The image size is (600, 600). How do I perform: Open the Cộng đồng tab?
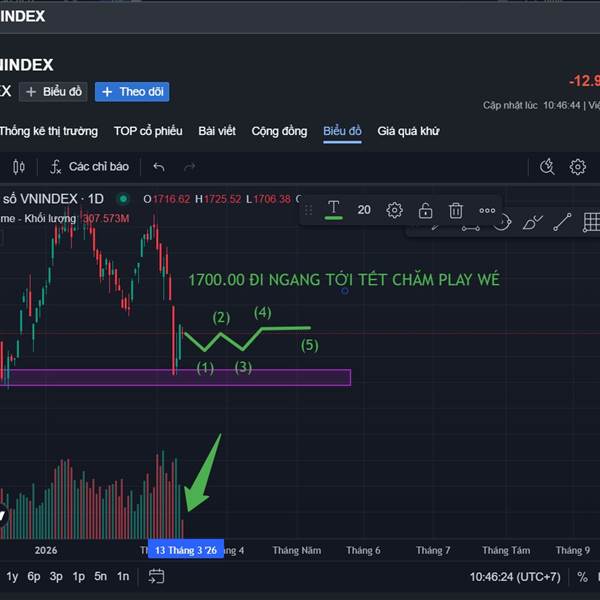point(279,131)
